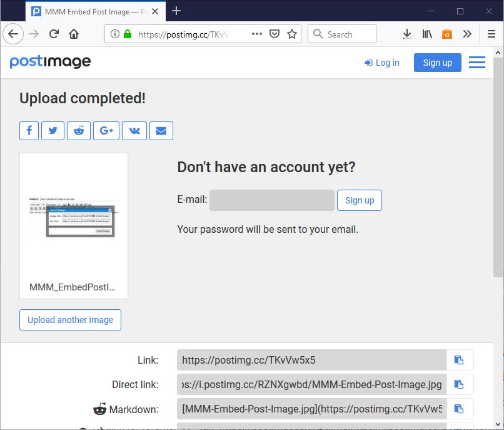
Task: Bookmark this page with star icon
Action: (292, 34)
